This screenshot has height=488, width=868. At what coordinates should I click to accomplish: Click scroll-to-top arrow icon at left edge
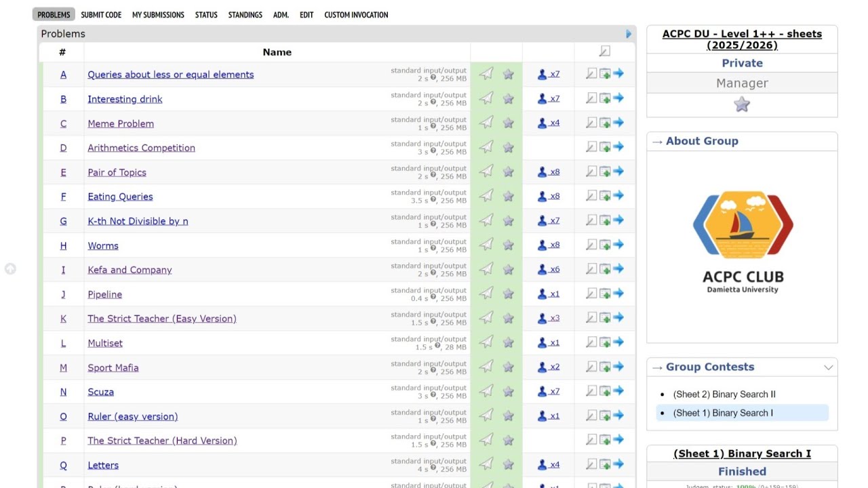click(10, 269)
